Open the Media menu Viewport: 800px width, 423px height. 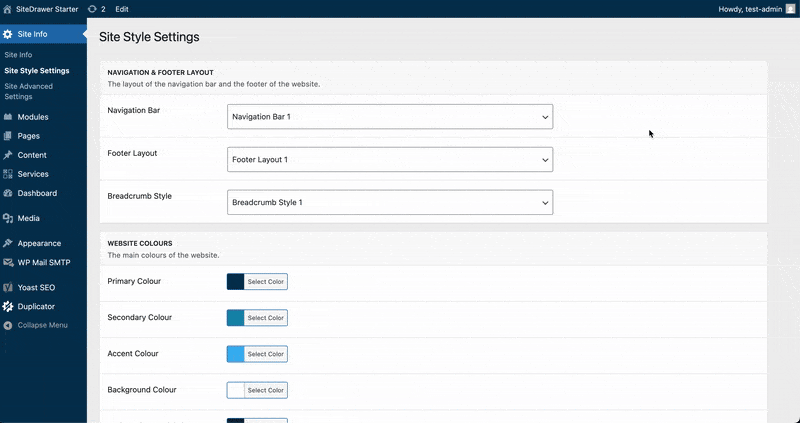click(x=29, y=218)
